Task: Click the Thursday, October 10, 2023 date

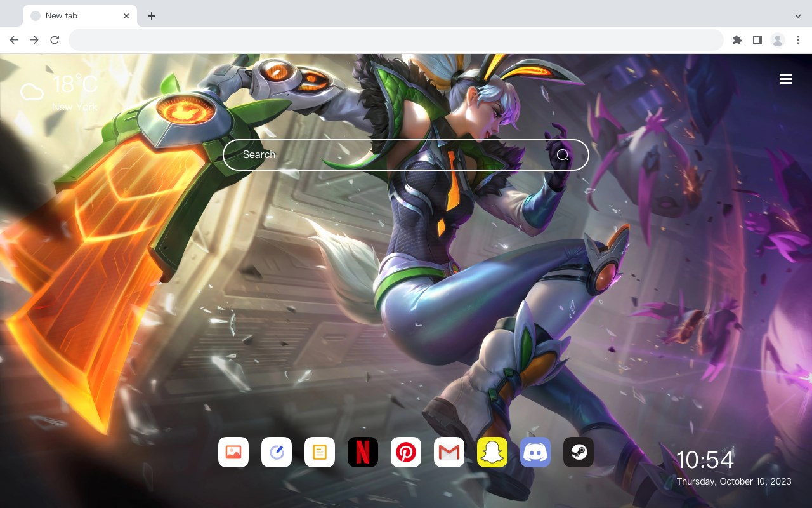Action: pyautogui.click(x=734, y=481)
